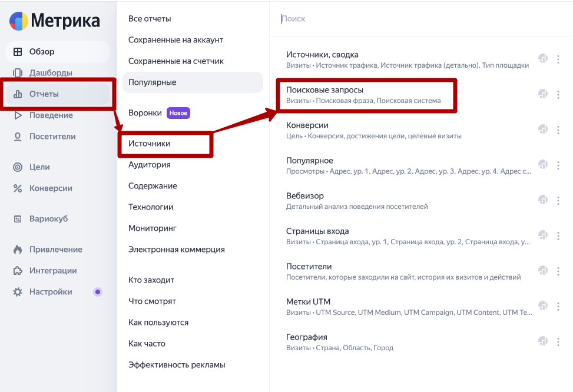Open three-dot menu for Метки UTM
This screenshot has width=573, height=392.
(558, 307)
